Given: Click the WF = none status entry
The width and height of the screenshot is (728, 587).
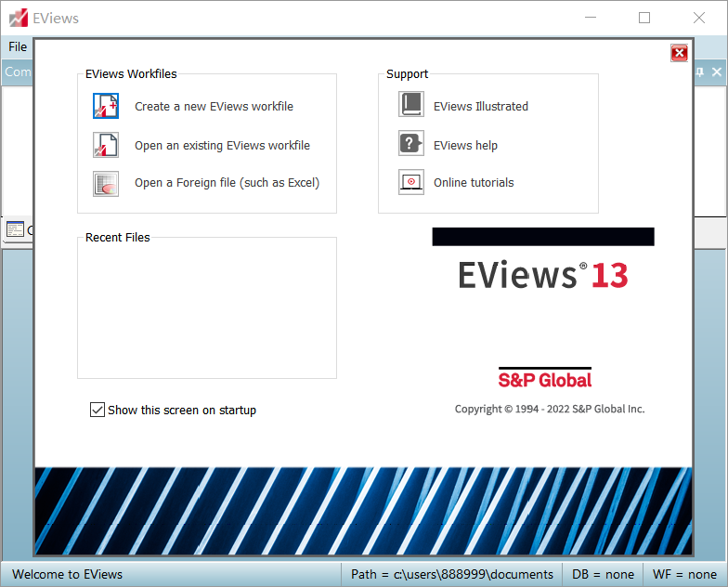Looking at the screenshot, I should pyautogui.click(x=684, y=574).
